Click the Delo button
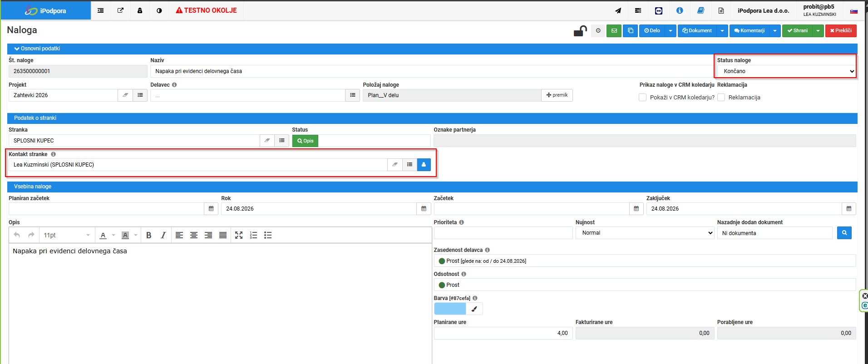This screenshot has width=868, height=364. tap(652, 31)
